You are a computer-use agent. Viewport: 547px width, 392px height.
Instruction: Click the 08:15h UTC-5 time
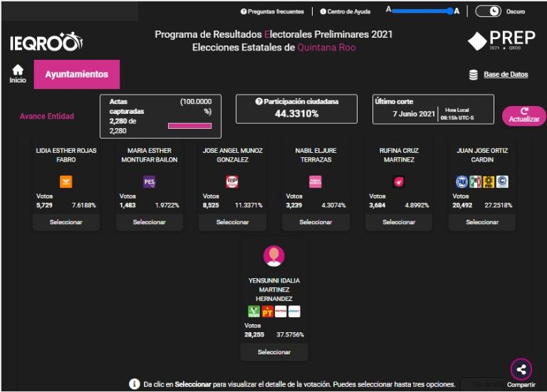click(457, 118)
